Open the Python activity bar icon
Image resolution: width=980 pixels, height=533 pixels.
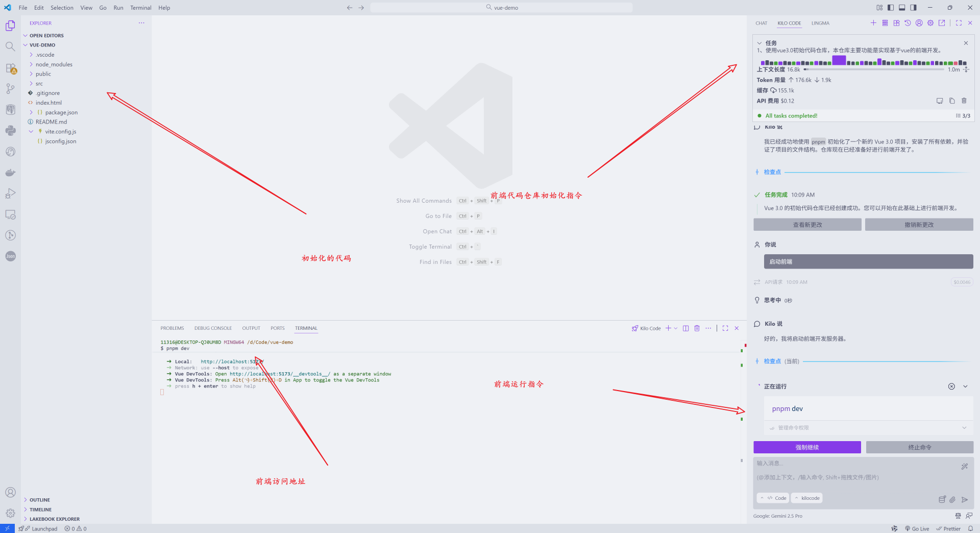coord(10,131)
